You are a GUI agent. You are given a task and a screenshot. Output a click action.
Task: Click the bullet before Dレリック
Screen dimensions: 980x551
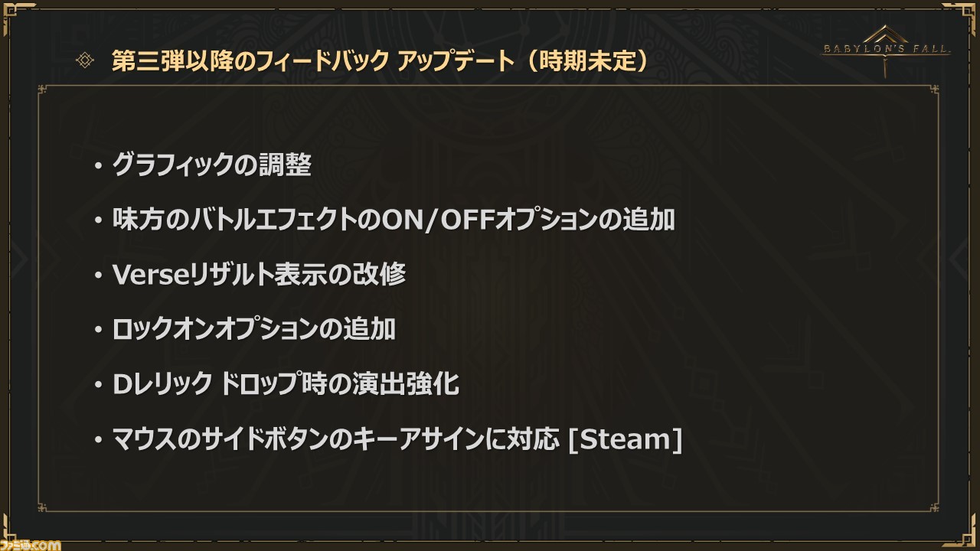97,386
